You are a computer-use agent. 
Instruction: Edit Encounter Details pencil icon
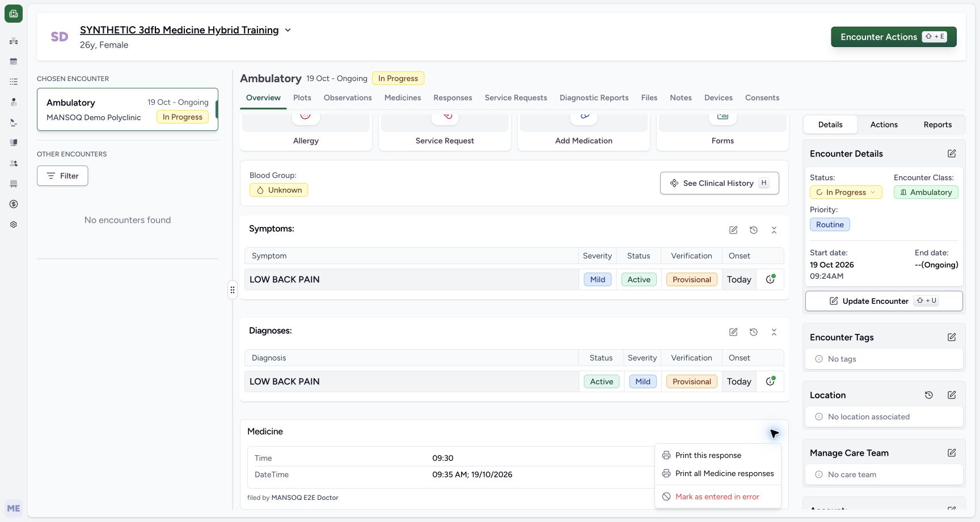[952, 154]
